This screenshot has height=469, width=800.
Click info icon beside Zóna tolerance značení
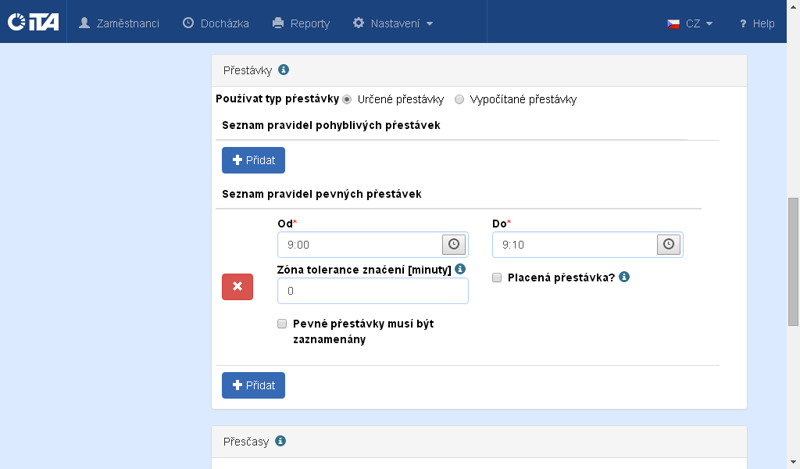point(460,269)
